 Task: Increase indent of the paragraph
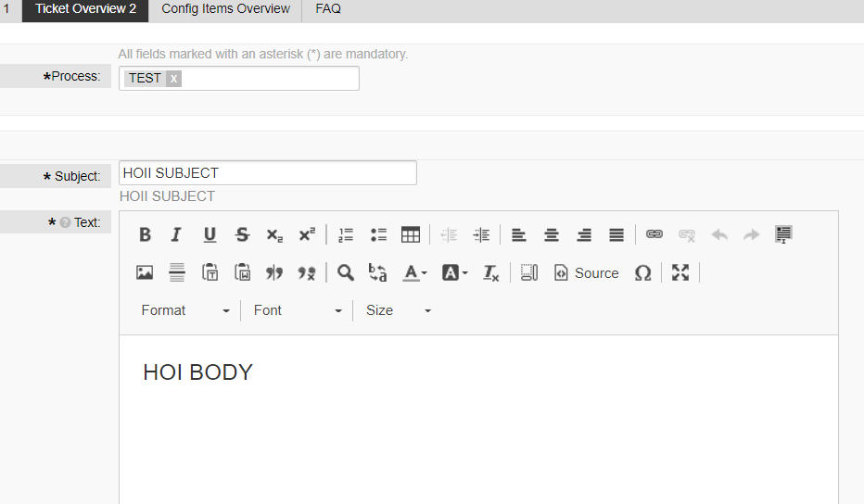pyautogui.click(x=481, y=234)
